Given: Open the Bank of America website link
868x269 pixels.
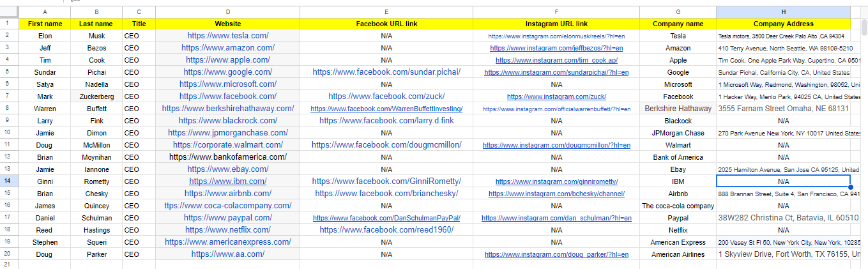Looking at the screenshot, I should click(227, 157).
